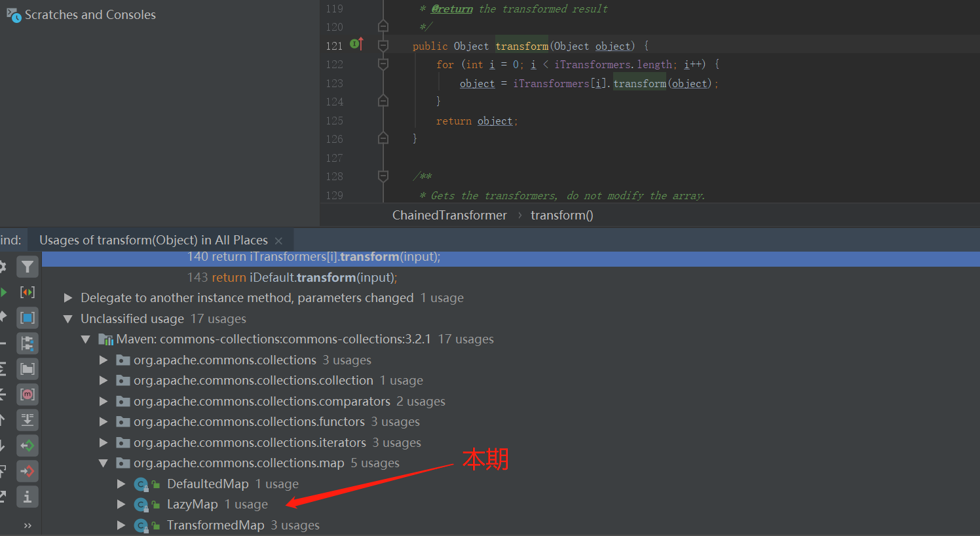The width and height of the screenshot is (980, 536).
Task: Expand the LazyMap usage node
Action: pyautogui.click(x=121, y=505)
